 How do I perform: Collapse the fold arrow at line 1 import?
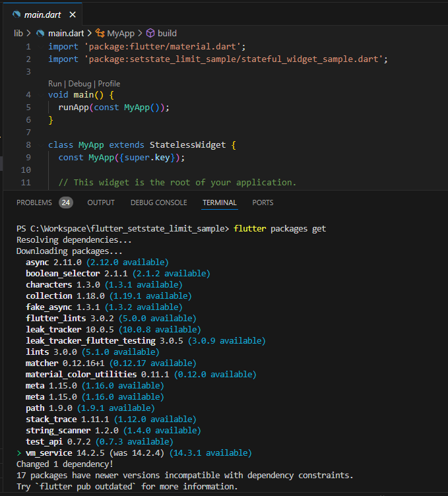click(42, 47)
